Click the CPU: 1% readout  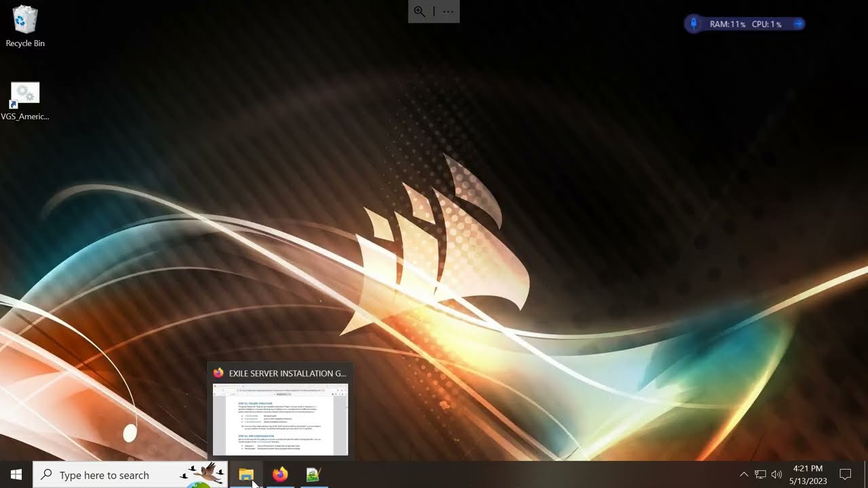767,24
